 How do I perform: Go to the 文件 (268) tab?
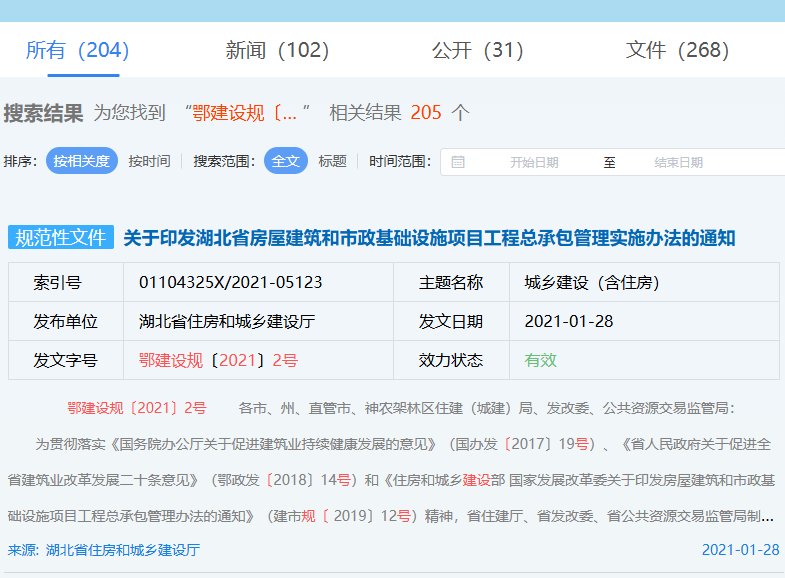pyautogui.click(x=677, y=50)
